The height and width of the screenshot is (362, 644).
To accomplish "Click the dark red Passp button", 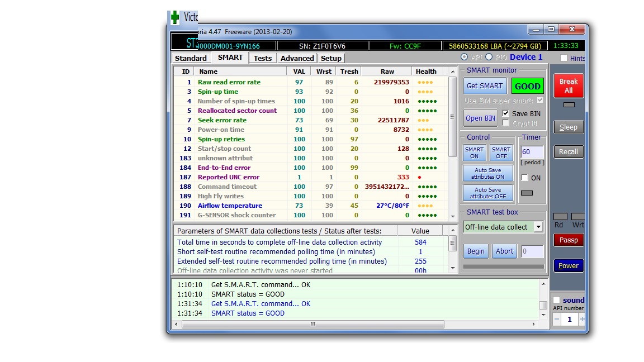I will 569,240.
